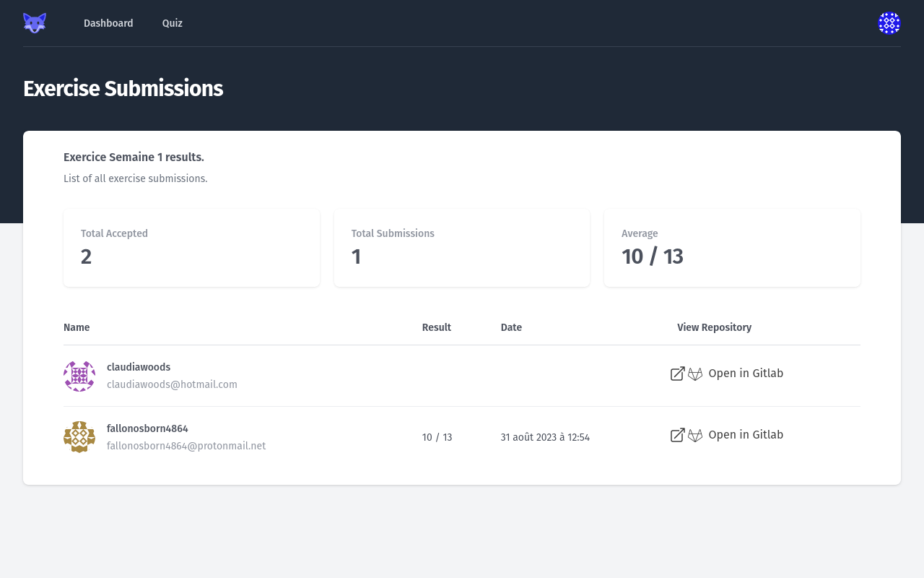
Task: Open the profile avatar at top right
Action: pos(889,22)
